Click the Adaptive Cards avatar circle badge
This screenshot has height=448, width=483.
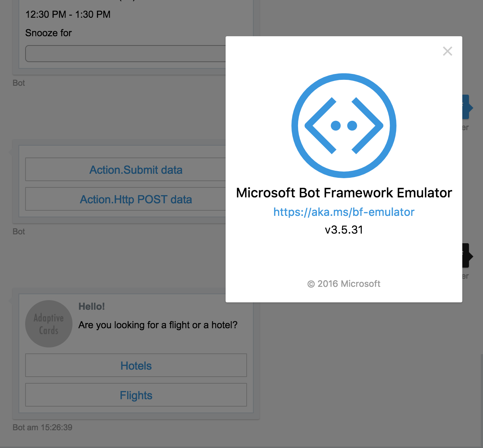48,323
